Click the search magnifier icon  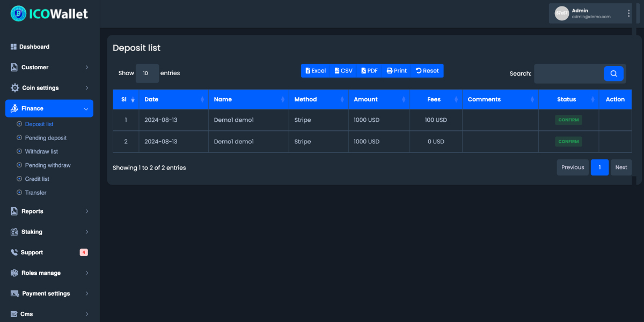pos(613,74)
